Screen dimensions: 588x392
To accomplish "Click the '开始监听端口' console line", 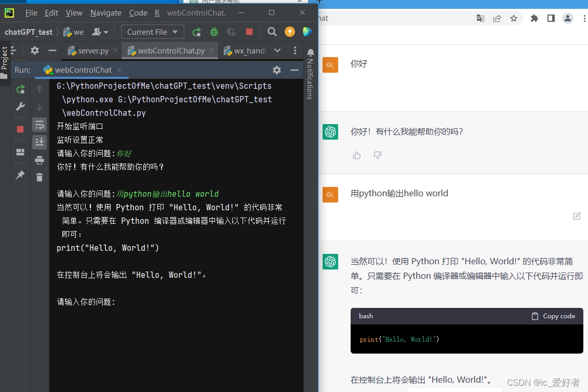I will (x=80, y=126).
